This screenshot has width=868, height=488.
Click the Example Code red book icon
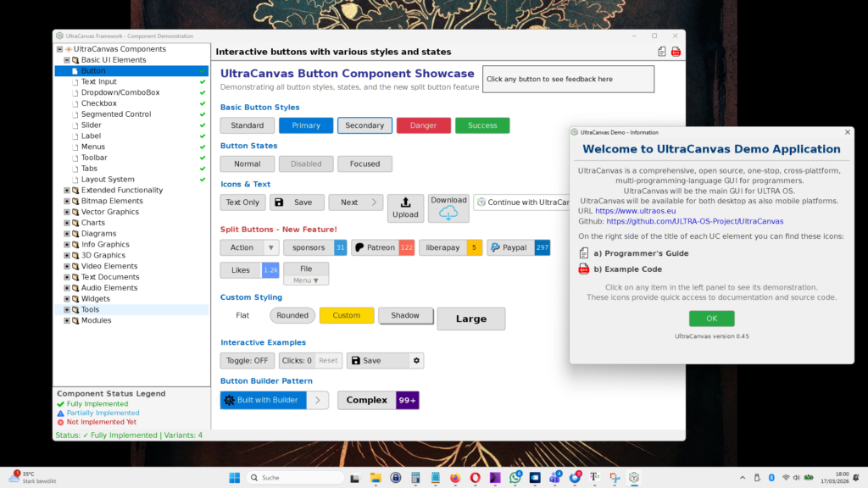(x=583, y=269)
